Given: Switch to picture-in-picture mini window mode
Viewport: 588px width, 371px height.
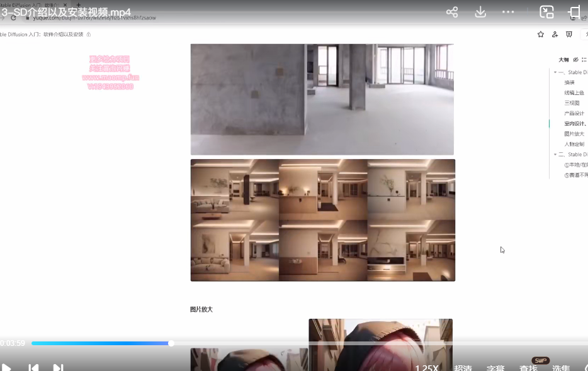Looking at the screenshot, I should (x=546, y=12).
